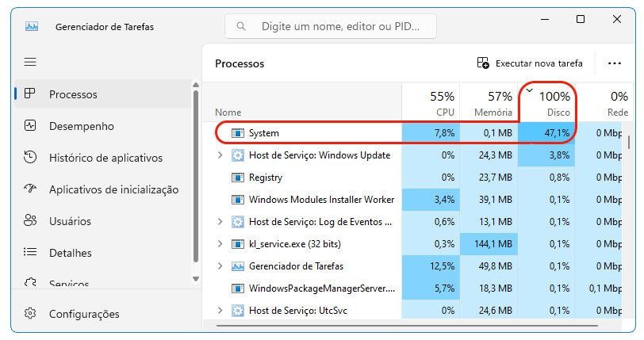The width and height of the screenshot is (644, 340).
Task: Select Windows Modules Installer Worker name
Action: [321, 200]
